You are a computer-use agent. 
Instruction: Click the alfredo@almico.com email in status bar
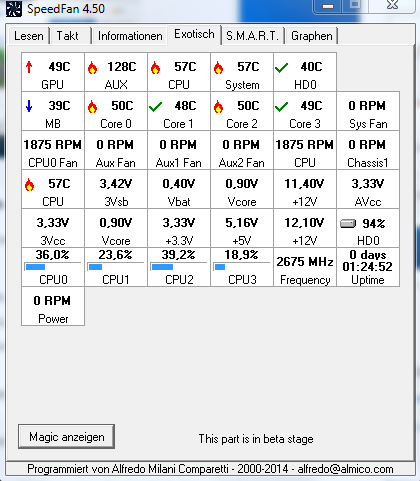[x=345, y=469]
